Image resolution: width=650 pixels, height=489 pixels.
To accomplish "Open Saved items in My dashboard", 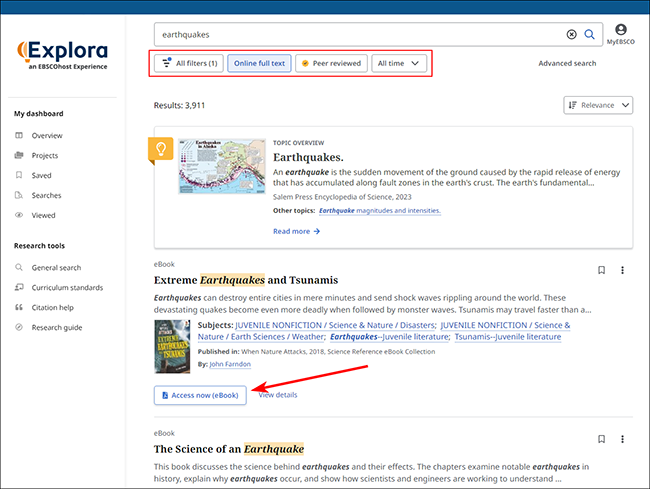I will pyautogui.click(x=41, y=175).
